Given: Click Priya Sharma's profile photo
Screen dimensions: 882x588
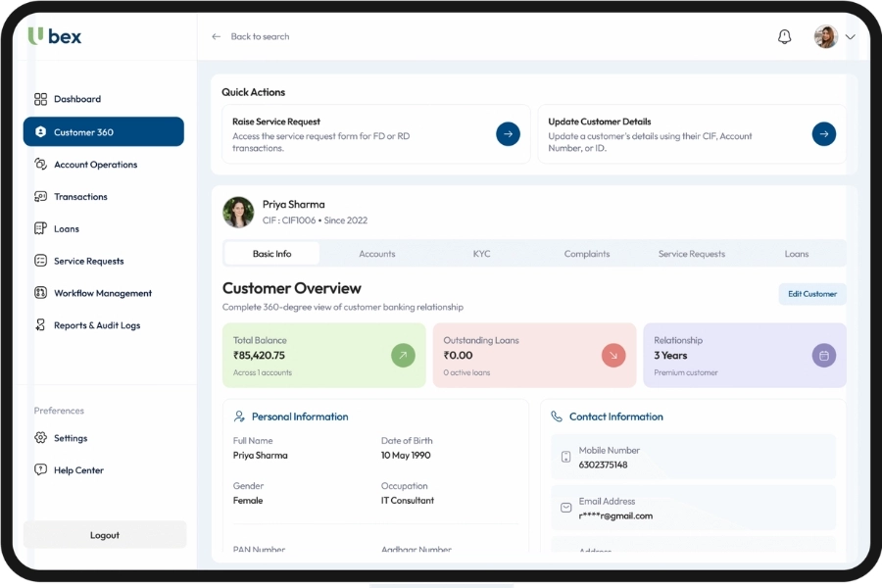Looking at the screenshot, I should pos(238,212).
